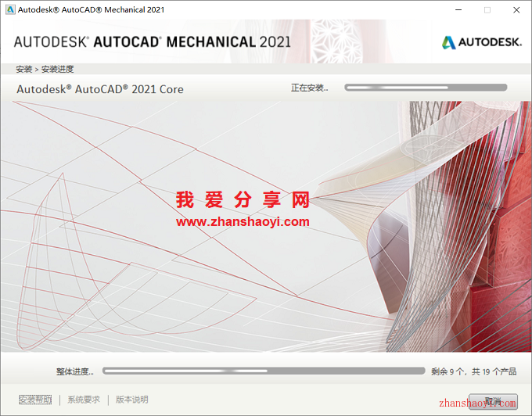The height and width of the screenshot is (416, 532).
Task: Click the 剩余 9 个, 共 19 个产品 text
Action: pyautogui.click(x=473, y=371)
